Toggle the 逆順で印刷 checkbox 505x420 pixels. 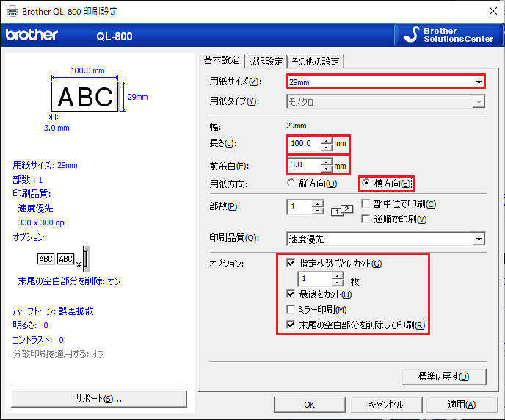366,219
